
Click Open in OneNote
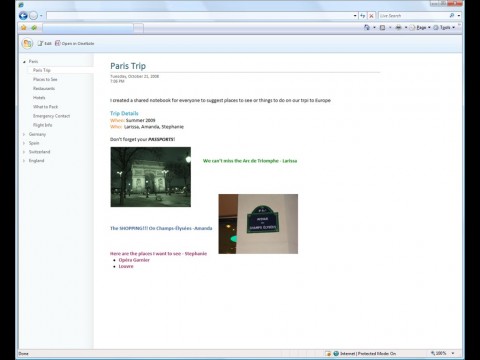[x=75, y=43]
